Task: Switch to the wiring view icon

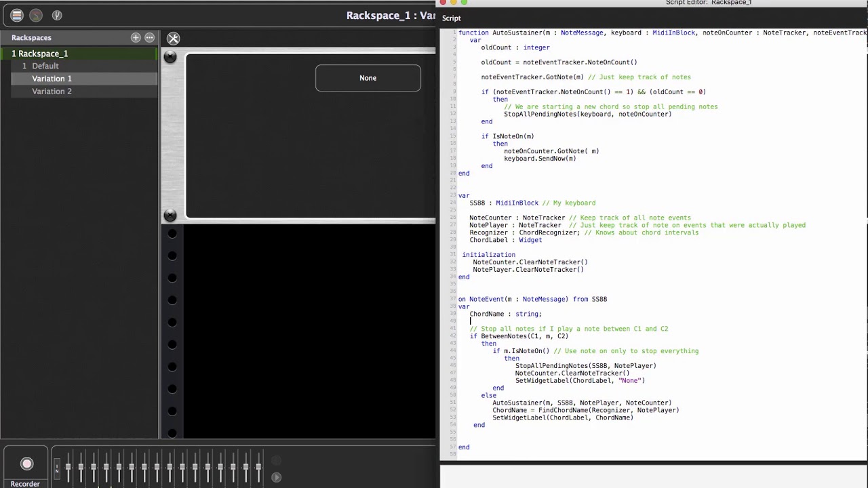Action: point(36,15)
